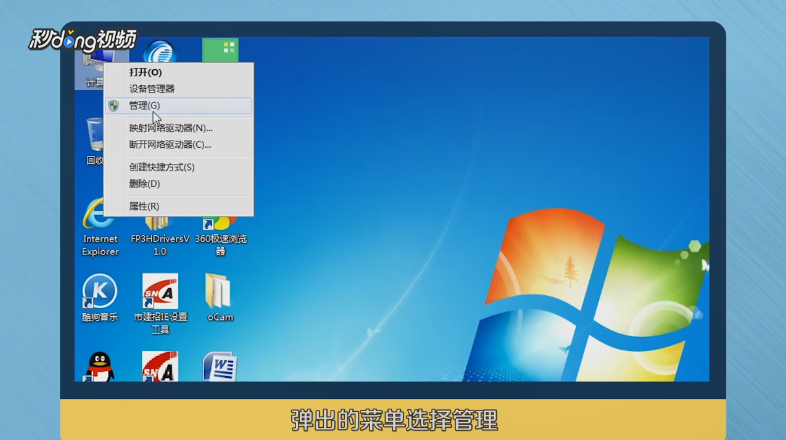The height and width of the screenshot is (440, 786).
Task: Click the UAC shield icon beside 管理(G)
Action: (114, 105)
